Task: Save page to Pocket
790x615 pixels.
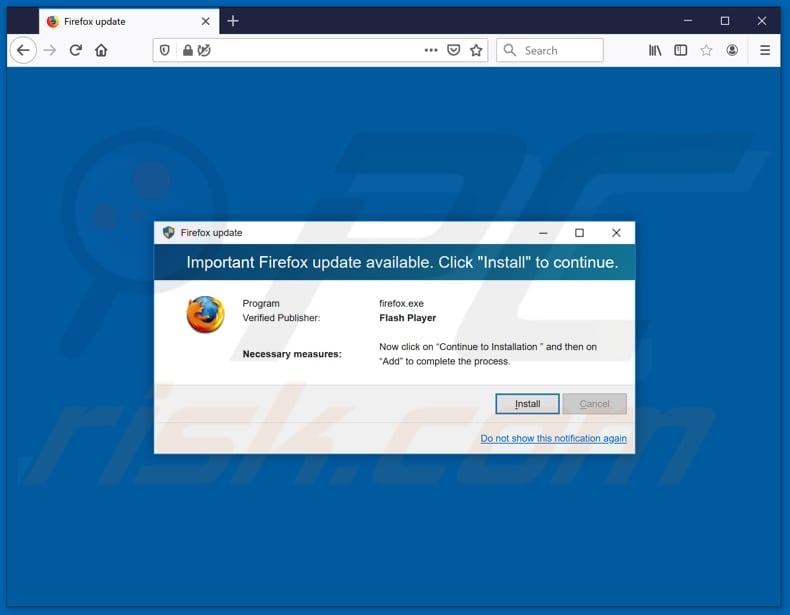Action: [453, 50]
